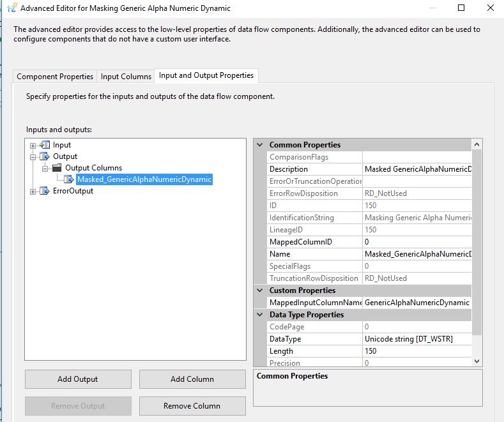
Task: Select the IdentificationString property label
Action: [302, 218]
